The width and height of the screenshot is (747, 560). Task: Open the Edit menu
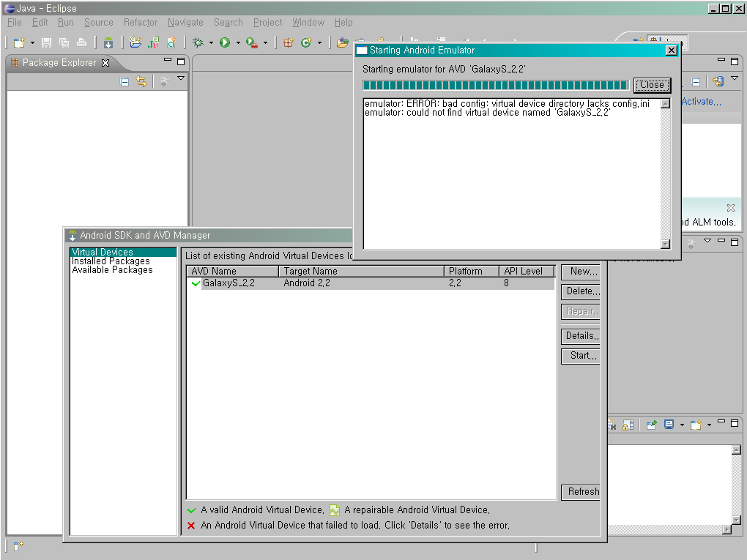(x=40, y=23)
